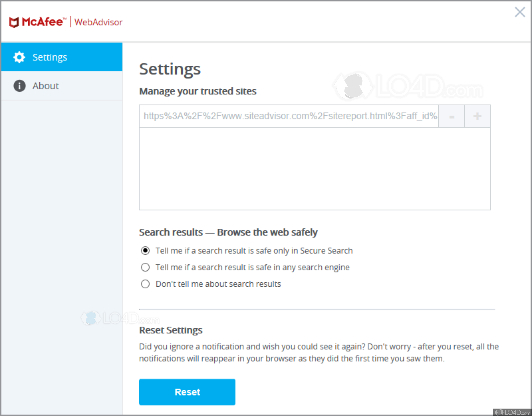532x416 pixels.
Task: Close the WebAdvisor settings window
Action: pyautogui.click(x=520, y=12)
